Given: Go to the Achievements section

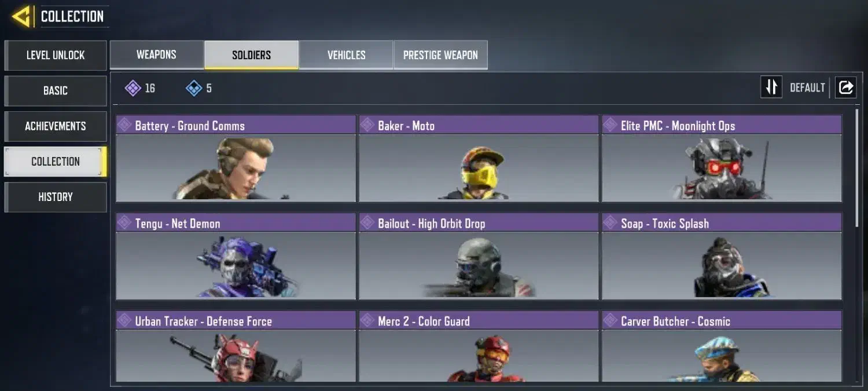Looking at the screenshot, I should (56, 126).
